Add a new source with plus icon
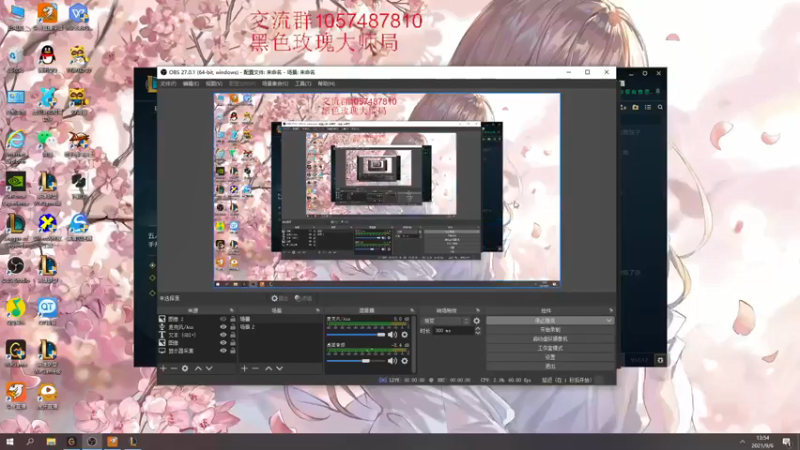The height and width of the screenshot is (450, 800). click(x=163, y=368)
